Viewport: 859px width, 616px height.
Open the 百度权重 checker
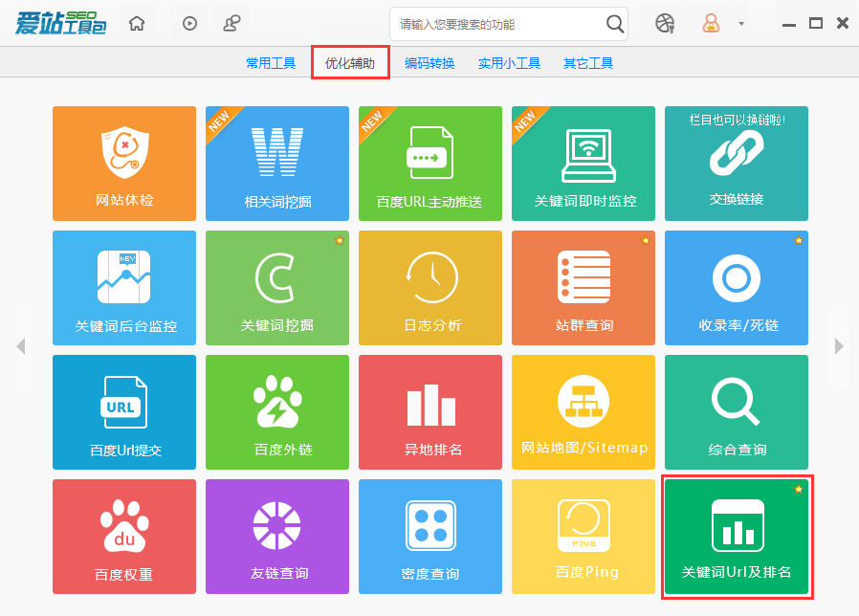123,536
